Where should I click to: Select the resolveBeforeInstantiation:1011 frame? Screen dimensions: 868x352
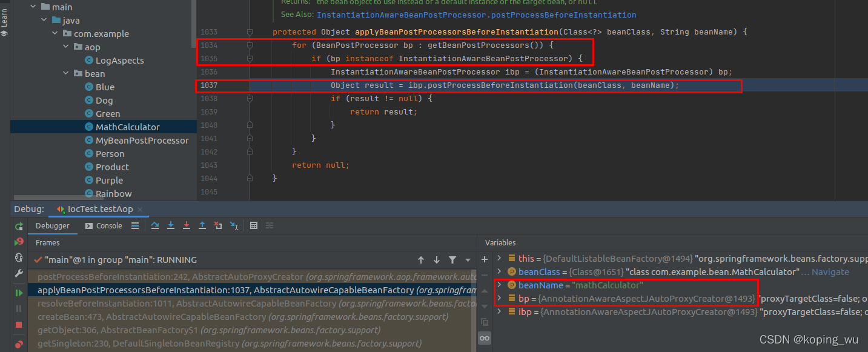(253, 304)
